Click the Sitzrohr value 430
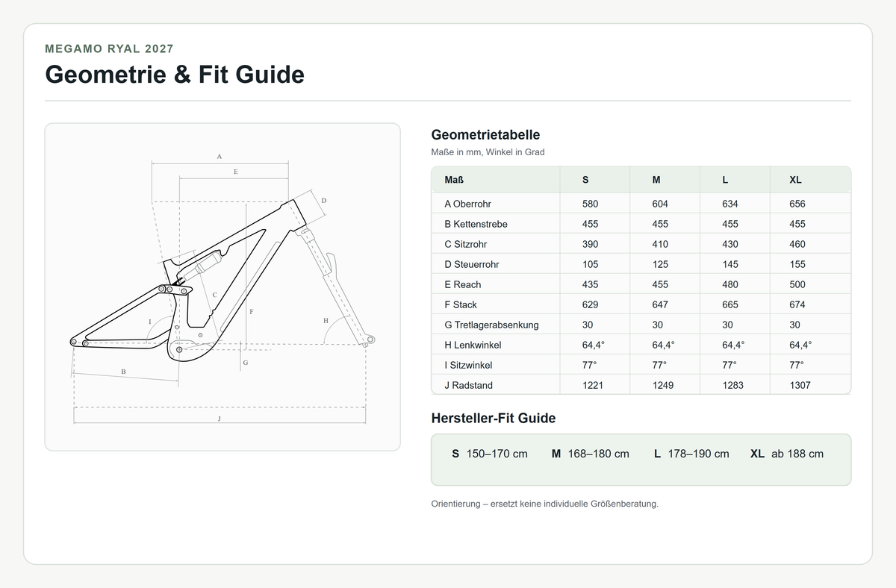 (730, 244)
